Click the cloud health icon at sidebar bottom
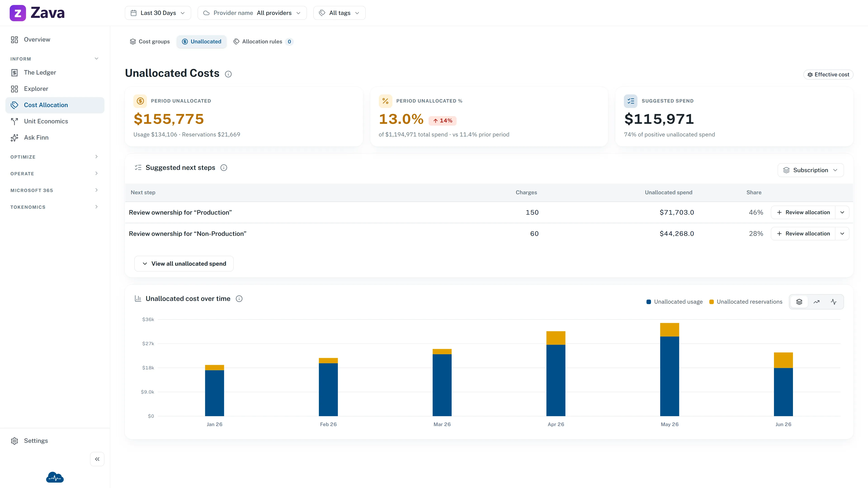 pyautogui.click(x=54, y=477)
